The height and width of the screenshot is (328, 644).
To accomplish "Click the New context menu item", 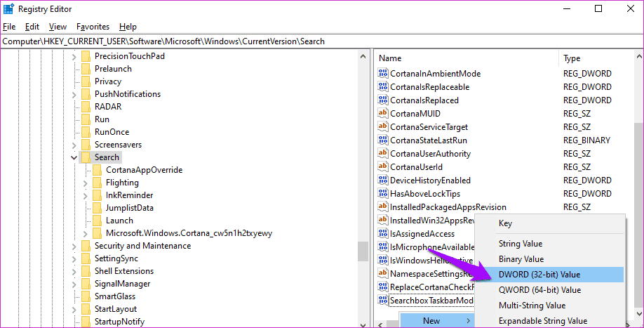I will pyautogui.click(x=437, y=320).
